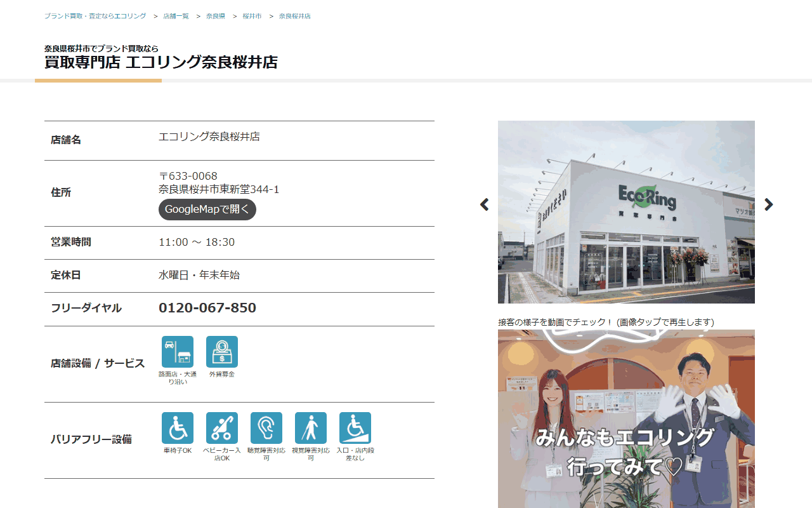Click the 奈良桜井店 breadcrumb item
The width and height of the screenshot is (812, 508).
tap(295, 16)
